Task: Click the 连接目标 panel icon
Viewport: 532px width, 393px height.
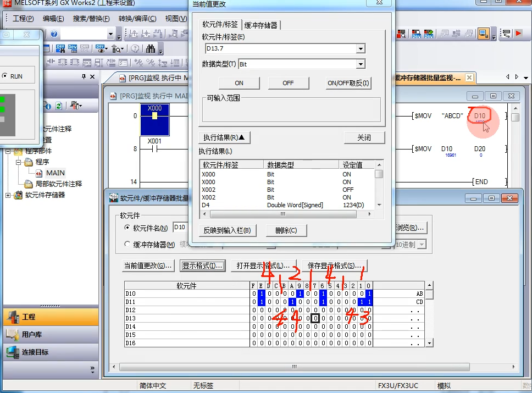Action: 13,352
